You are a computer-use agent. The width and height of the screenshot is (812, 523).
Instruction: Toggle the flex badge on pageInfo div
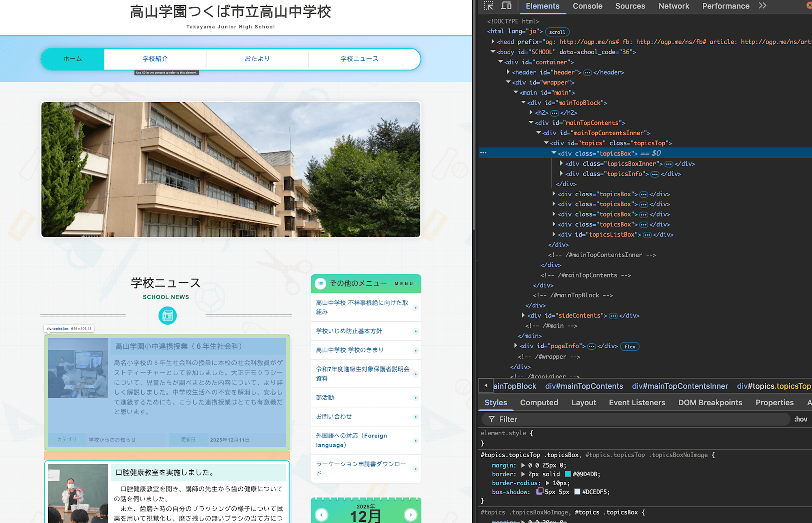pyautogui.click(x=630, y=347)
